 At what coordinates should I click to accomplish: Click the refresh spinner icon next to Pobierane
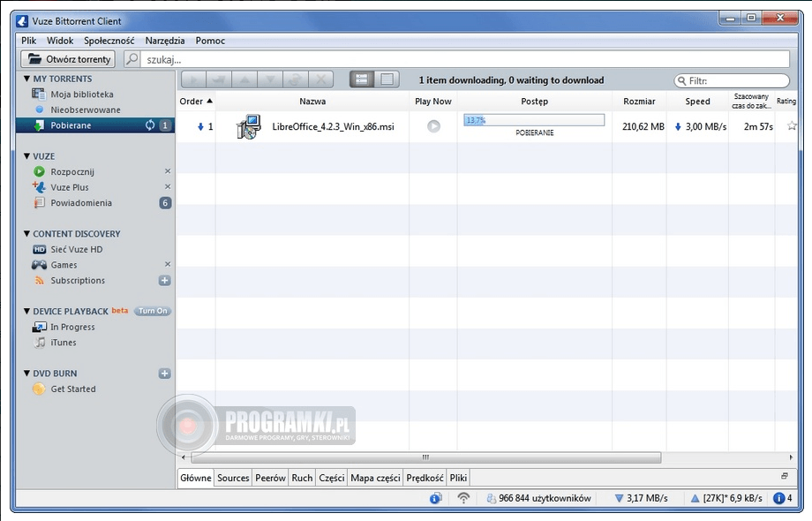(x=150, y=125)
